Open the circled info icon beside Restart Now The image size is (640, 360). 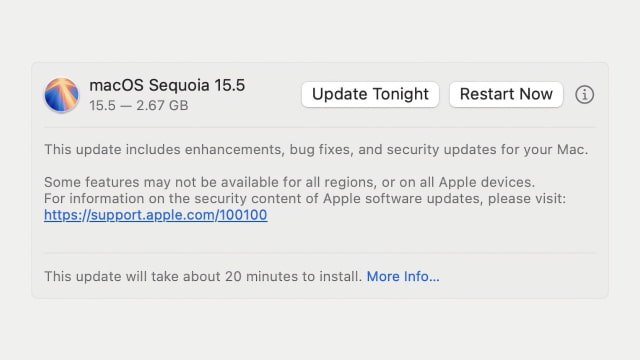tap(584, 95)
